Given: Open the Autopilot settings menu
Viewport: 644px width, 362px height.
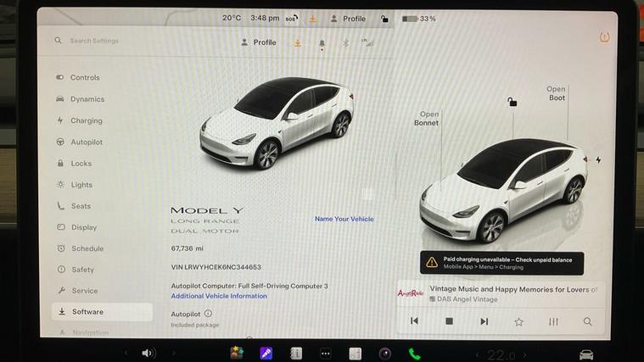Looking at the screenshot, I should coord(79,142).
